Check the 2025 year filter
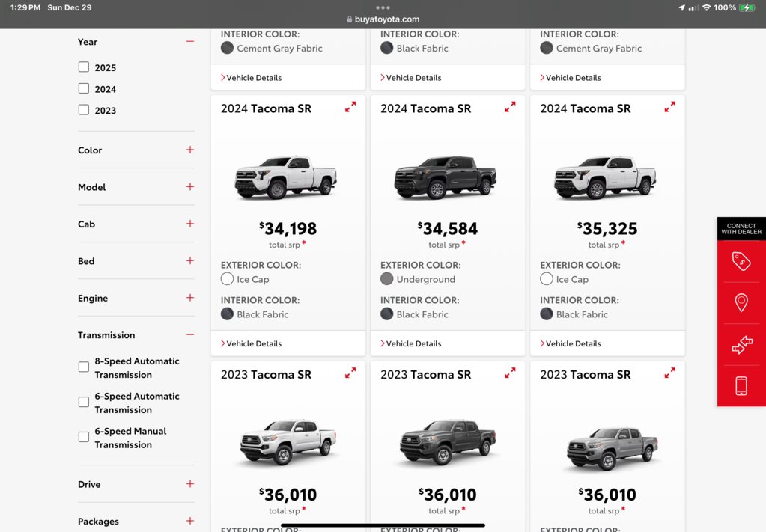 click(x=84, y=67)
